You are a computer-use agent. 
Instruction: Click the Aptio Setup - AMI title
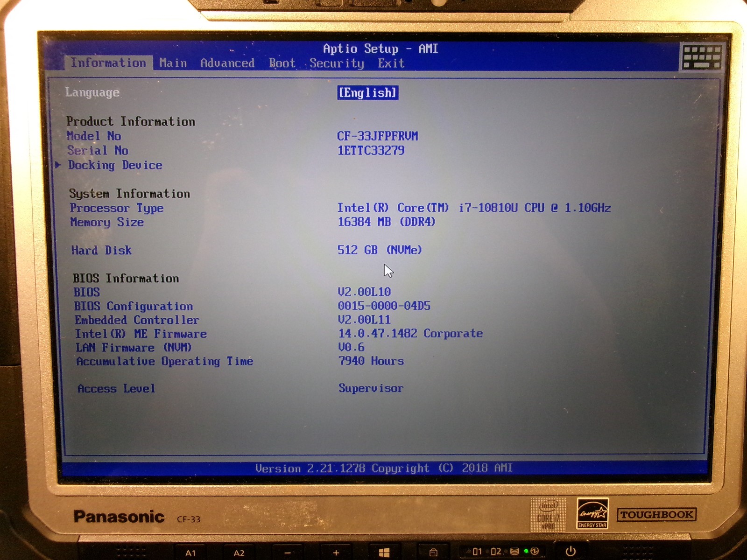click(x=381, y=49)
